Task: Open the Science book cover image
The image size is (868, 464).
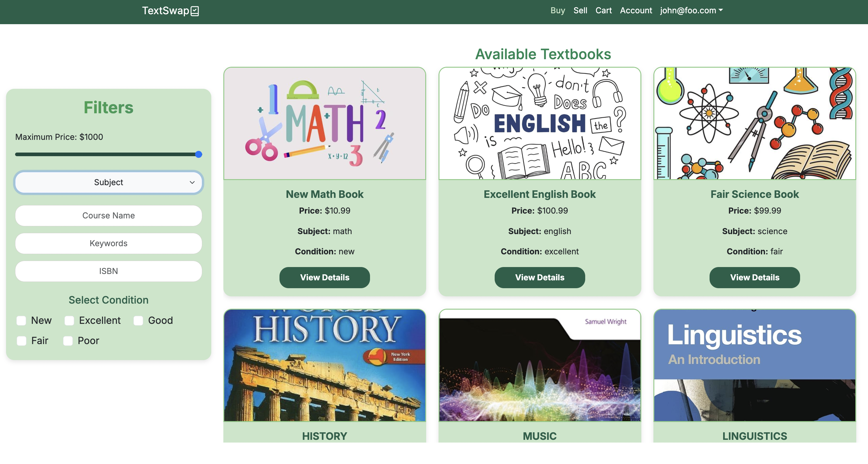Action: point(755,124)
